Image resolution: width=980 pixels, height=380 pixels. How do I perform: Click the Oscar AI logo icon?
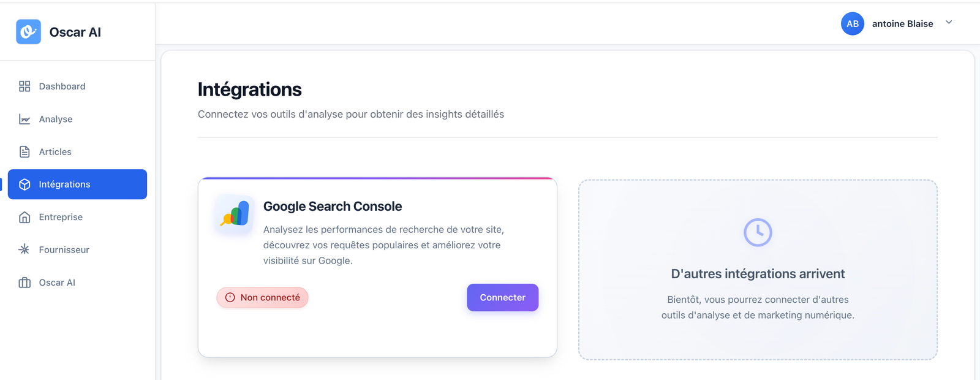click(x=28, y=32)
